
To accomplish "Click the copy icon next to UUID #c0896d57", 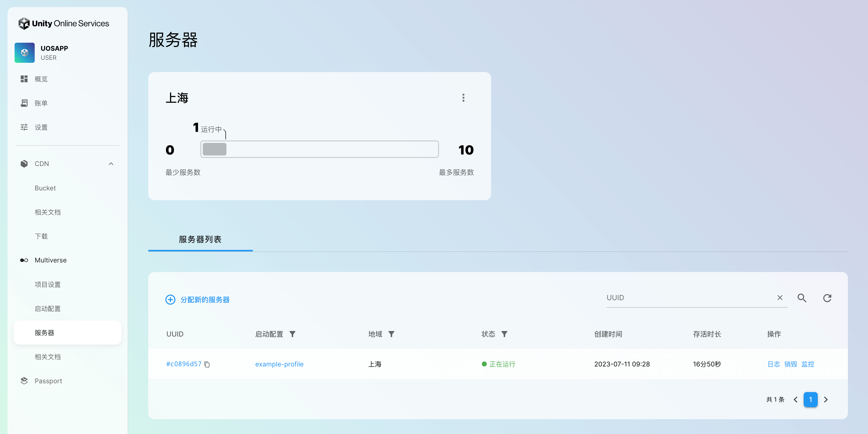I will [207, 364].
